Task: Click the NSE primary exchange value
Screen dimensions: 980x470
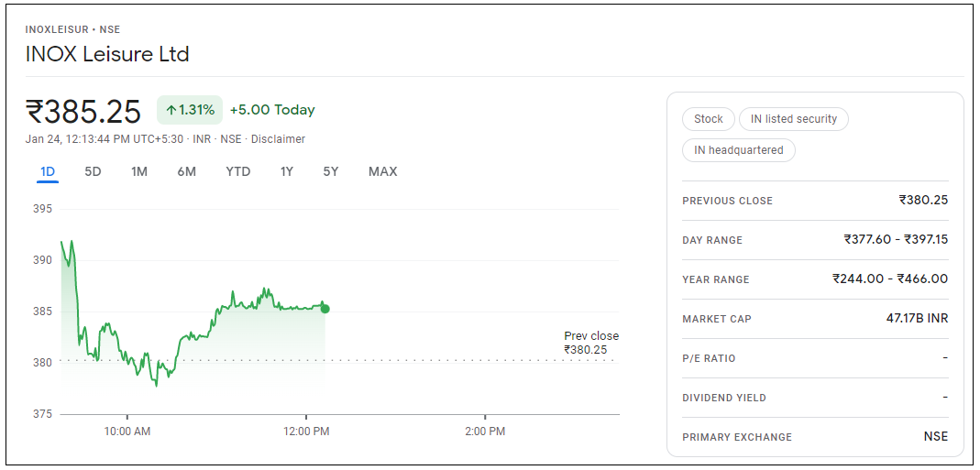Action: click(x=936, y=436)
